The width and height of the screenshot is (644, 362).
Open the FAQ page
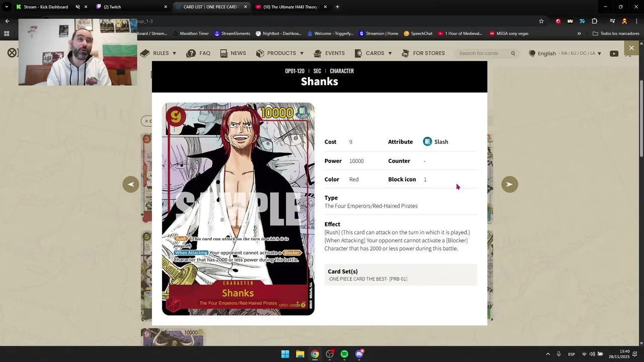click(x=198, y=53)
